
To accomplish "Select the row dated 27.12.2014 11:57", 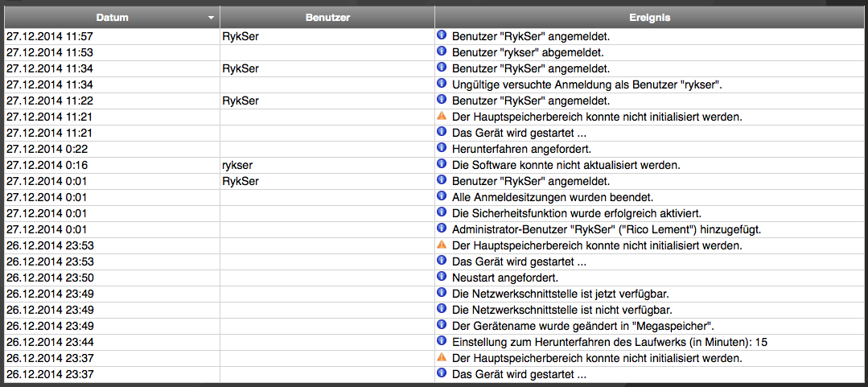I will 50,36.
